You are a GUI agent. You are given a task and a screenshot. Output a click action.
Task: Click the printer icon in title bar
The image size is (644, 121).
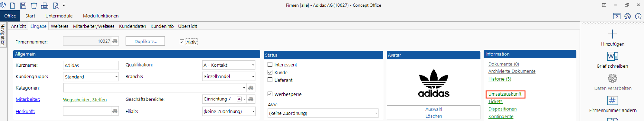coord(45,5)
